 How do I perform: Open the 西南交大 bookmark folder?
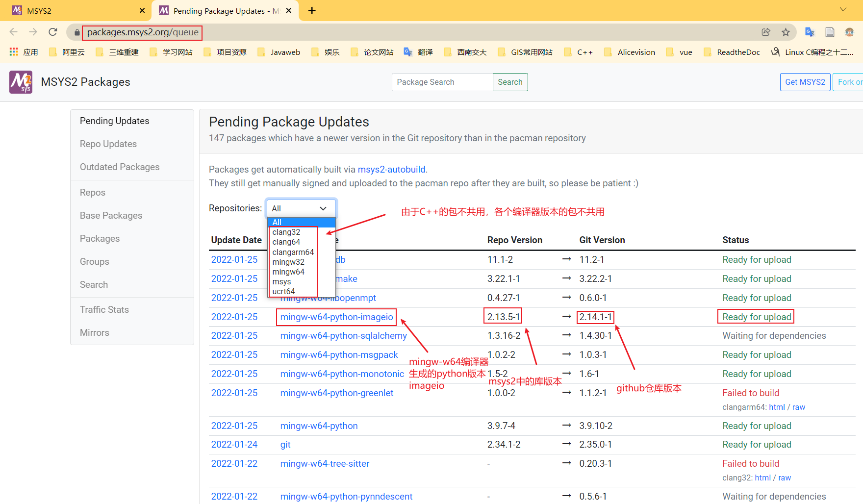(x=465, y=52)
